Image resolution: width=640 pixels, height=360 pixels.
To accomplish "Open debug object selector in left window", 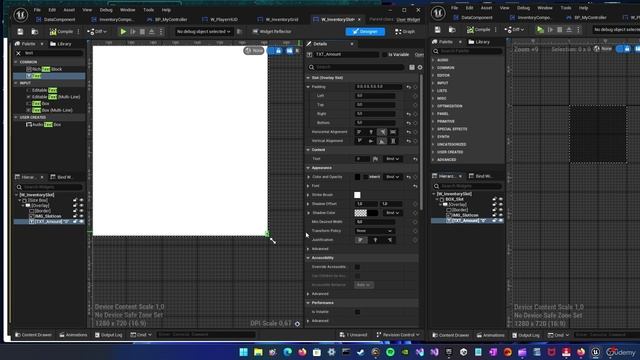I will [x=203, y=31].
